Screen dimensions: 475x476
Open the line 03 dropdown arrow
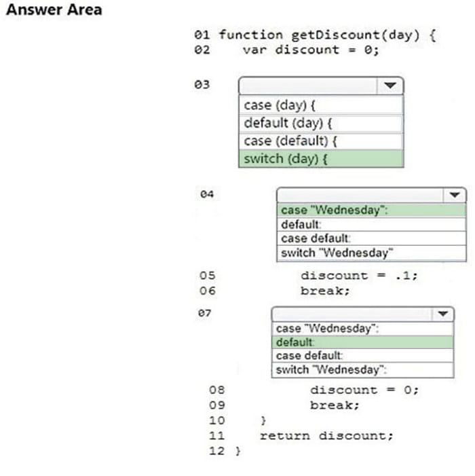(389, 86)
